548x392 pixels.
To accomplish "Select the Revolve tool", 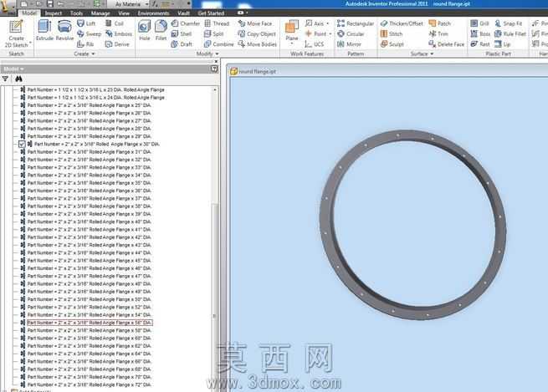I will point(64,31).
